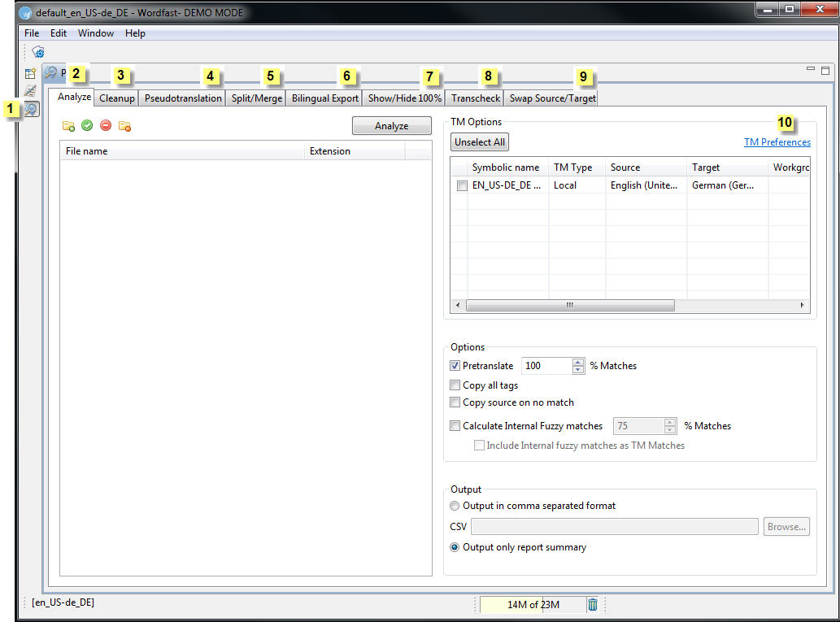This screenshot has height=622, width=840.
Task: Open the preferences gear icon in the toolbar
Action: tap(38, 52)
